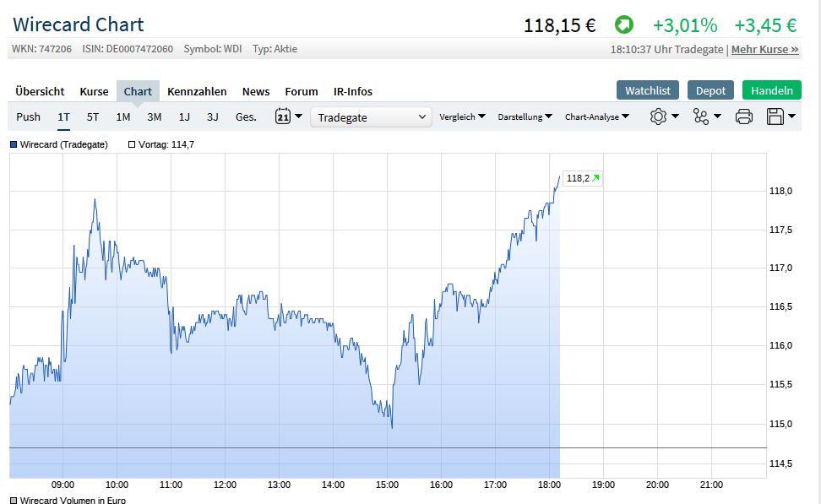Click the 118,15 € price value
Image resolution: width=821 pixels, height=504 pixels.
click(560, 25)
